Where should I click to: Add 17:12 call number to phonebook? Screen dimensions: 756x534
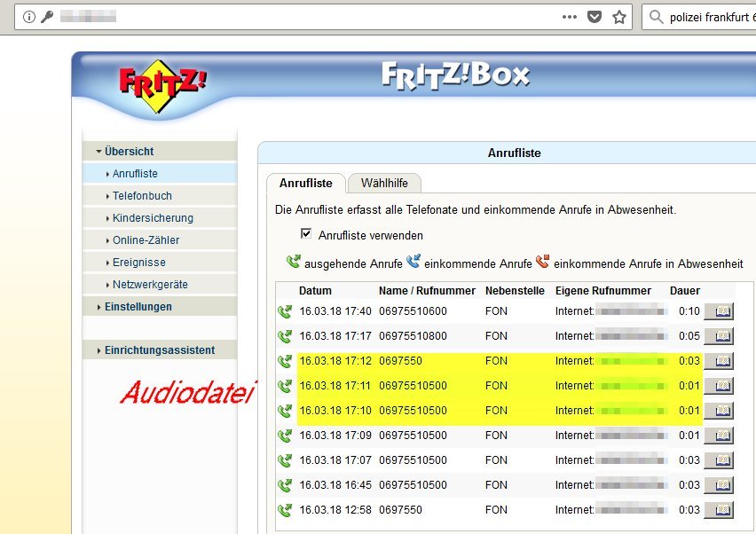point(719,361)
